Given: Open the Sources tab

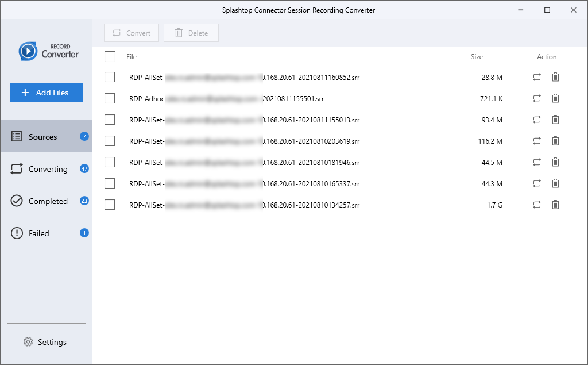Looking at the screenshot, I should [x=46, y=136].
